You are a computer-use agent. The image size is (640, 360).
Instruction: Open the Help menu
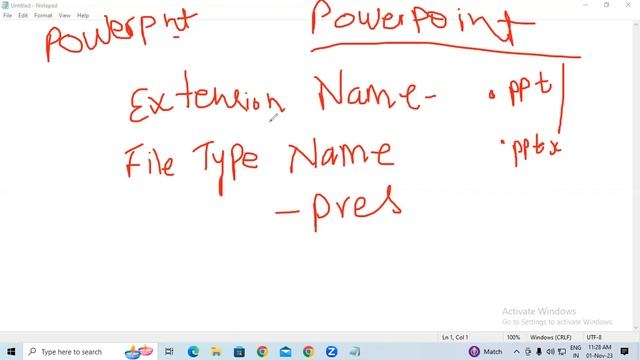click(x=83, y=16)
